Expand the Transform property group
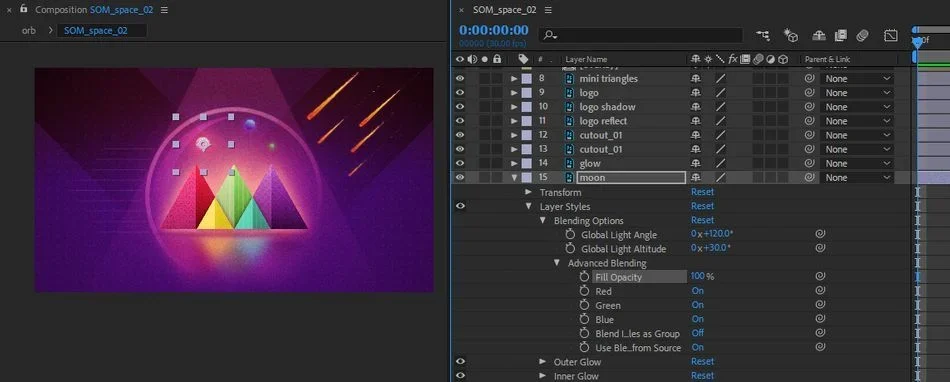Image resolution: width=950 pixels, height=382 pixels. coord(529,192)
